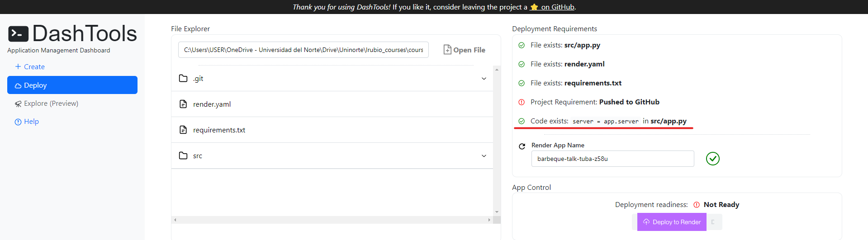This screenshot has width=868, height=240.
Task: Click the file list vertical scrollbar down arrow
Action: click(x=497, y=212)
